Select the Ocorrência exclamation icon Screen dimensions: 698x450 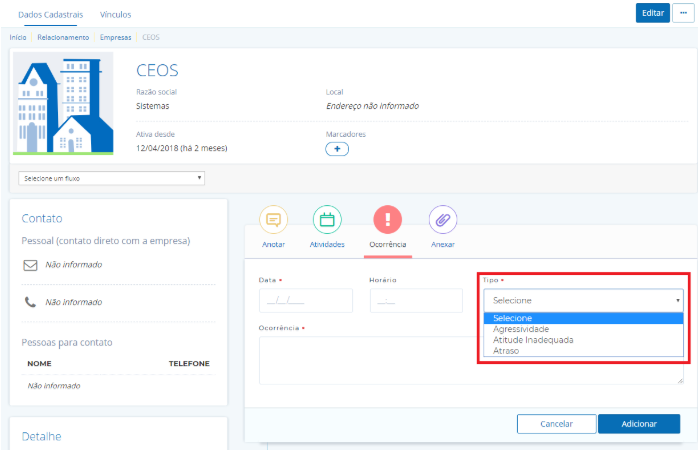click(387, 220)
